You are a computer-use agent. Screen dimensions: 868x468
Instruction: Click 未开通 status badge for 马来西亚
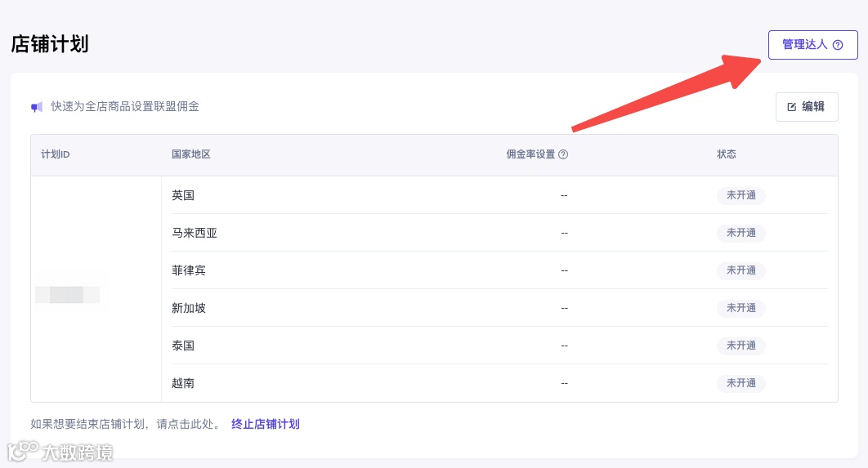pos(740,233)
